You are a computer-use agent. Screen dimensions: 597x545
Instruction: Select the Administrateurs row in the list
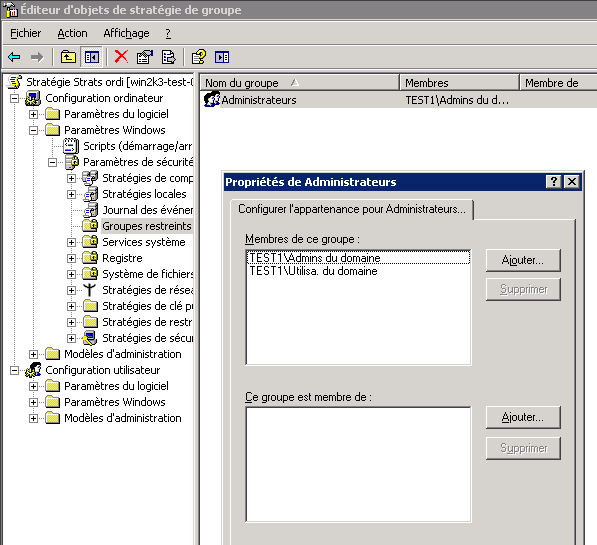tap(399, 100)
